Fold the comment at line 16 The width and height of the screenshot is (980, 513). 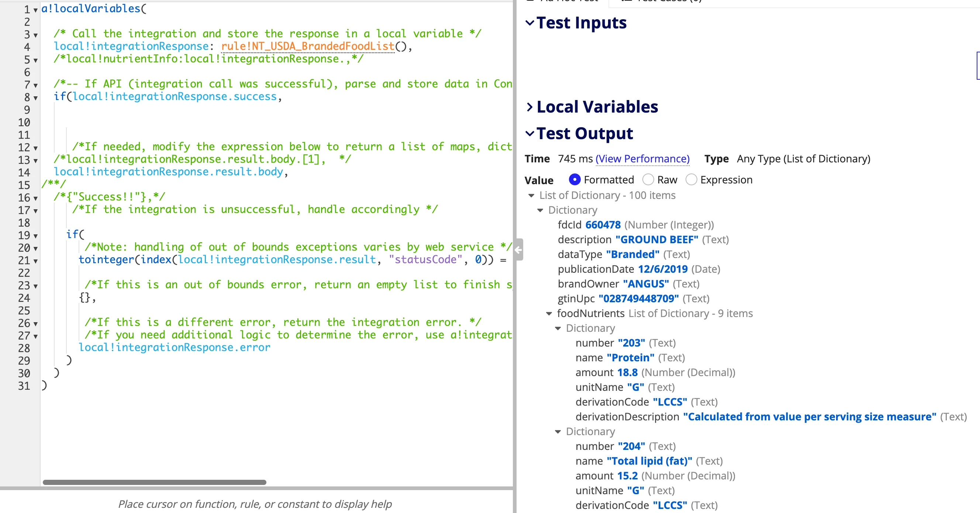pyautogui.click(x=35, y=198)
